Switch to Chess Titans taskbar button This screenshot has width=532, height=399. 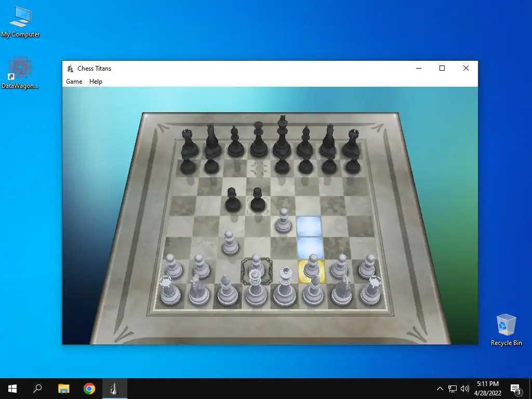[115, 389]
